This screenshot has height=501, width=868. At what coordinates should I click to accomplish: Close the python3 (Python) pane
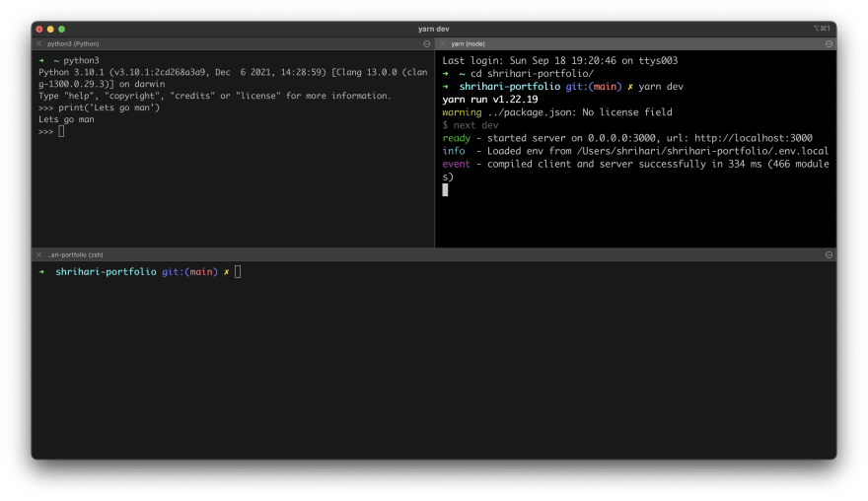tap(38, 43)
